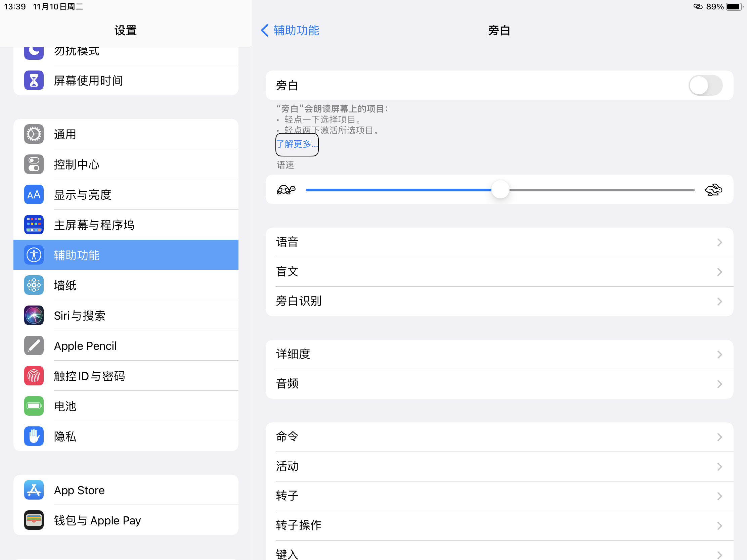This screenshot has height=560, width=747.
Task: Tap the rabbit fastest-speed icon
Action: (713, 190)
